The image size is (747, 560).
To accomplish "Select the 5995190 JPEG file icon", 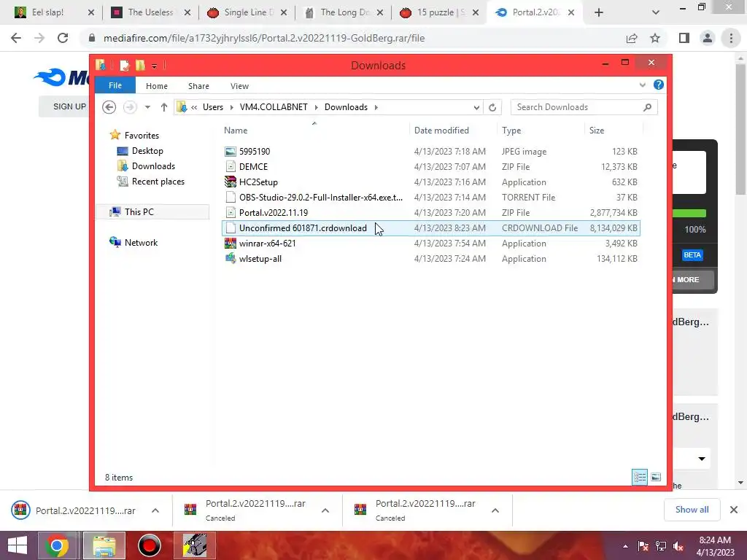I will (231, 152).
